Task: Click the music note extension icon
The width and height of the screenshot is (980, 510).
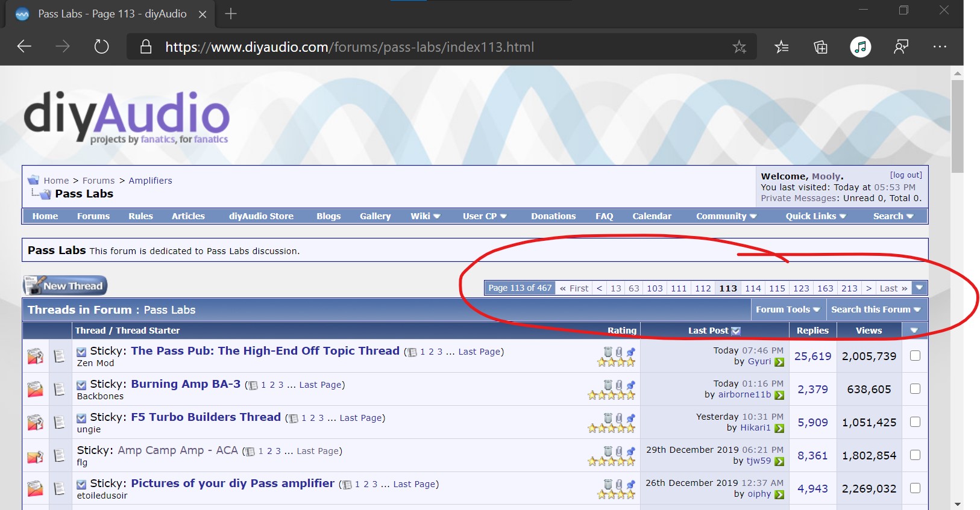Action: point(861,46)
